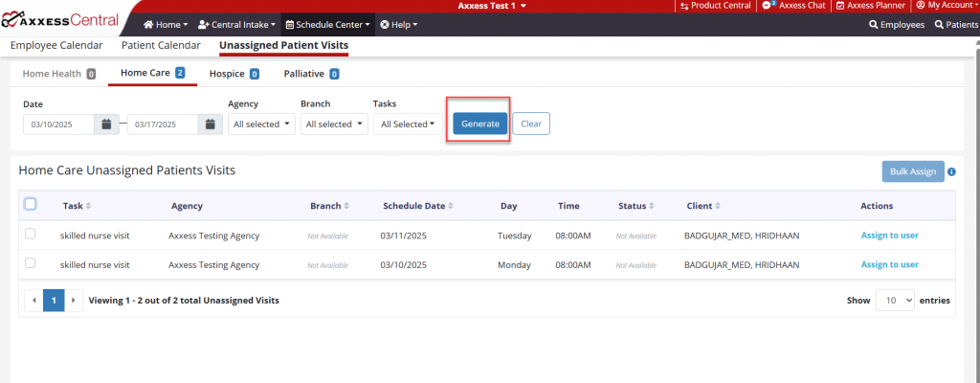The image size is (980, 383).
Task: Click start date field 03/10/2025
Action: (x=58, y=124)
